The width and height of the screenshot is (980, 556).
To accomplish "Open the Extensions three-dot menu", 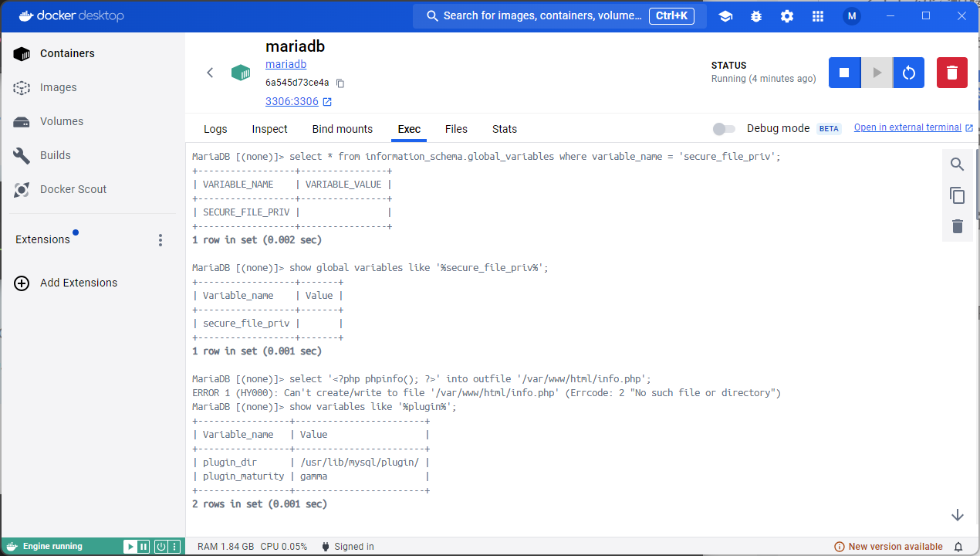I will tap(161, 240).
